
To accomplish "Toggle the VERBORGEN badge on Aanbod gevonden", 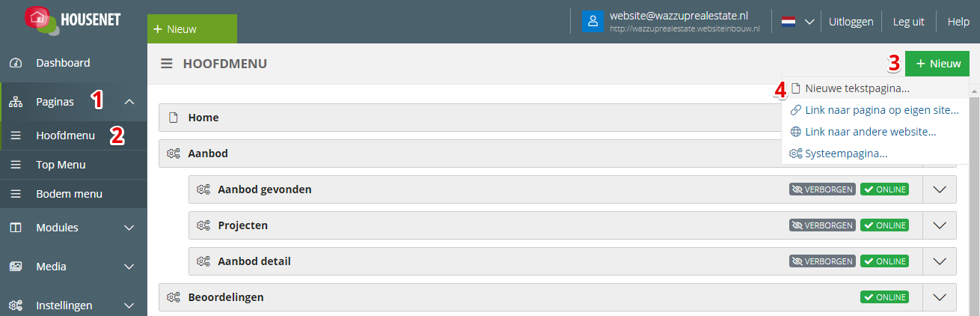I will [822, 189].
